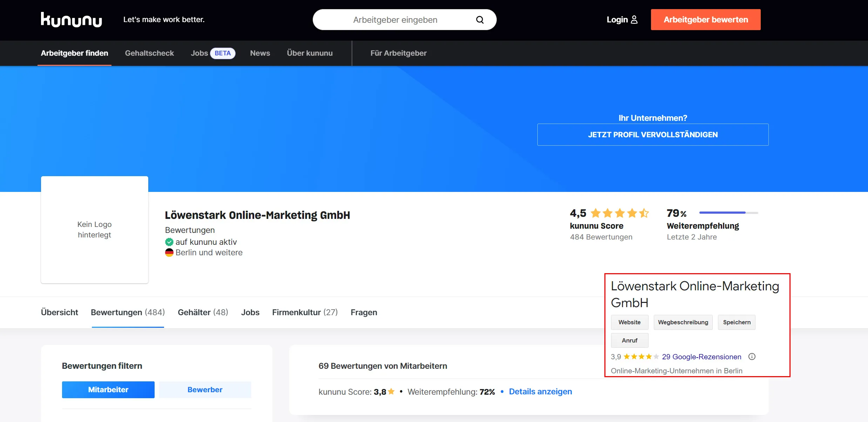Image resolution: width=868 pixels, height=422 pixels.
Task: Click star beside kununu Score 3,8
Action: coord(391,392)
